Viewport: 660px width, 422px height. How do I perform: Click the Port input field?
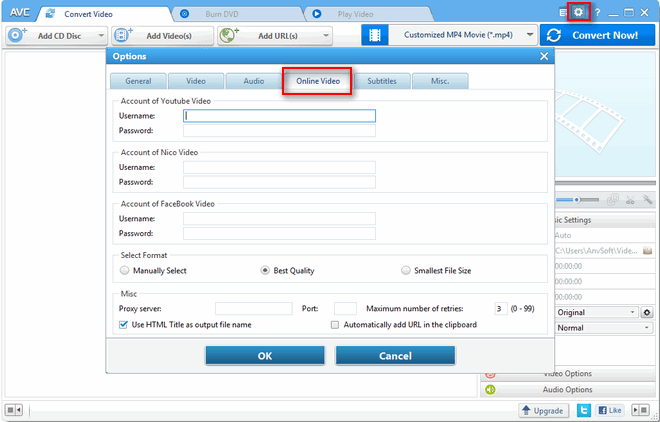coord(345,309)
